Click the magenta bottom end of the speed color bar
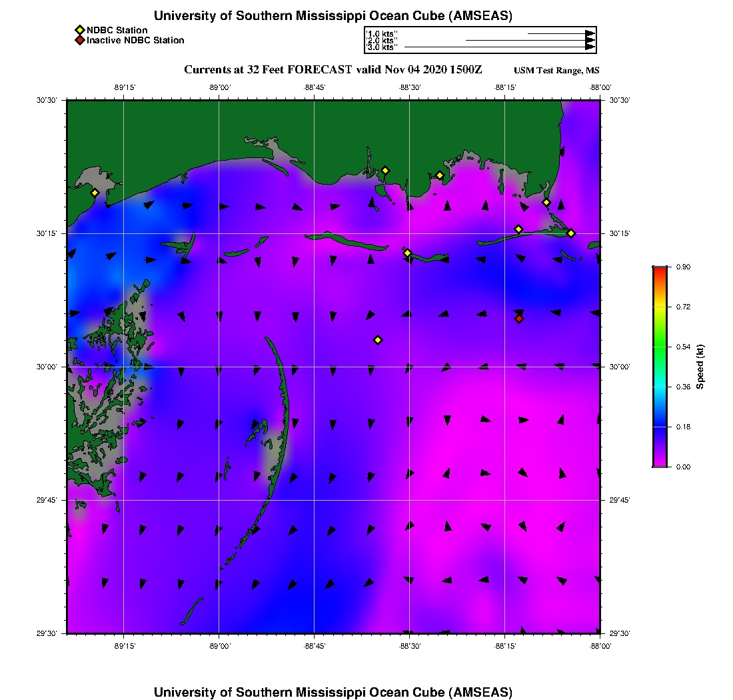Screen dimensions: 733x700 [x=659, y=463]
